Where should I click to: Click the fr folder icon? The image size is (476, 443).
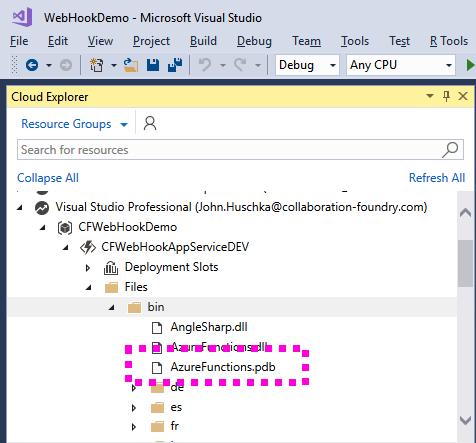coord(158,426)
